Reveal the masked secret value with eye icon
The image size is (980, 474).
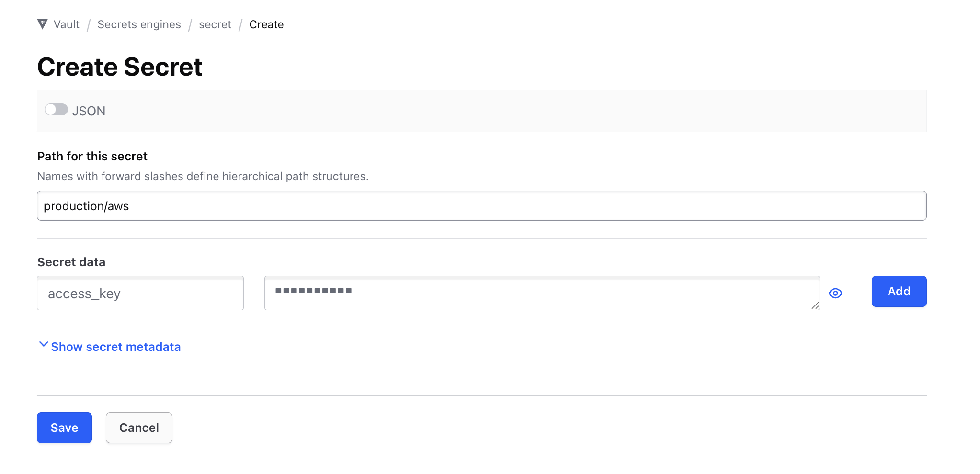coord(835,293)
